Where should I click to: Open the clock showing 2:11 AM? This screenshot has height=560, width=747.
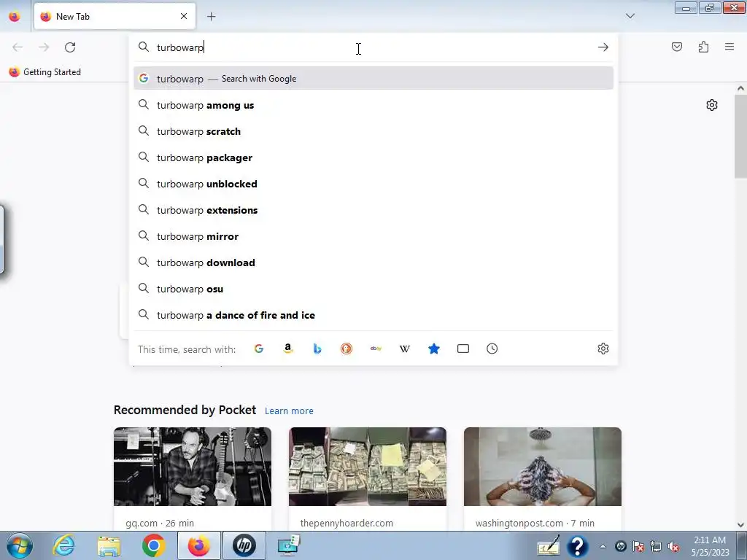click(710, 545)
